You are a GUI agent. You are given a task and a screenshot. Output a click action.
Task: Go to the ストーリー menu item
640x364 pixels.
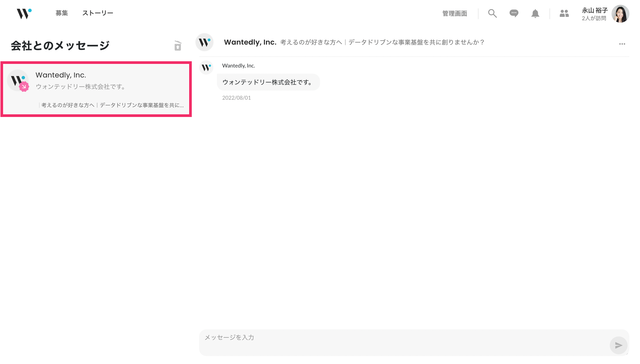tap(98, 13)
